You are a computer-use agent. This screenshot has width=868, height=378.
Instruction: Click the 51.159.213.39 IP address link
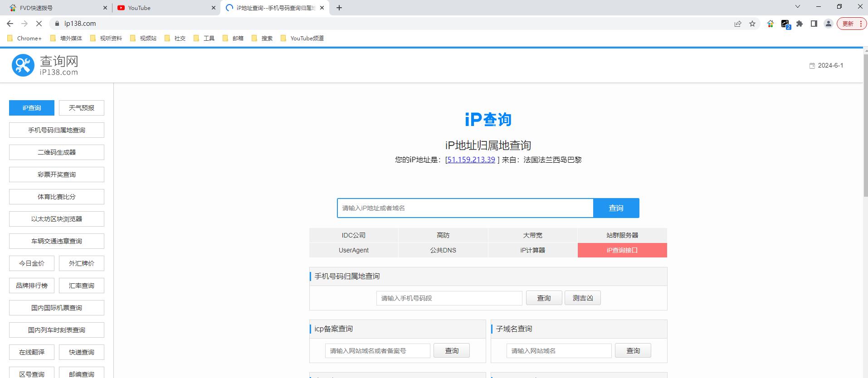[471, 160]
